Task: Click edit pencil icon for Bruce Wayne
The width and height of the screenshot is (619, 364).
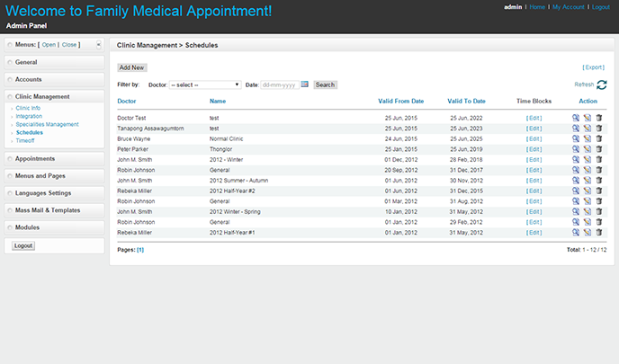Action: click(x=588, y=138)
